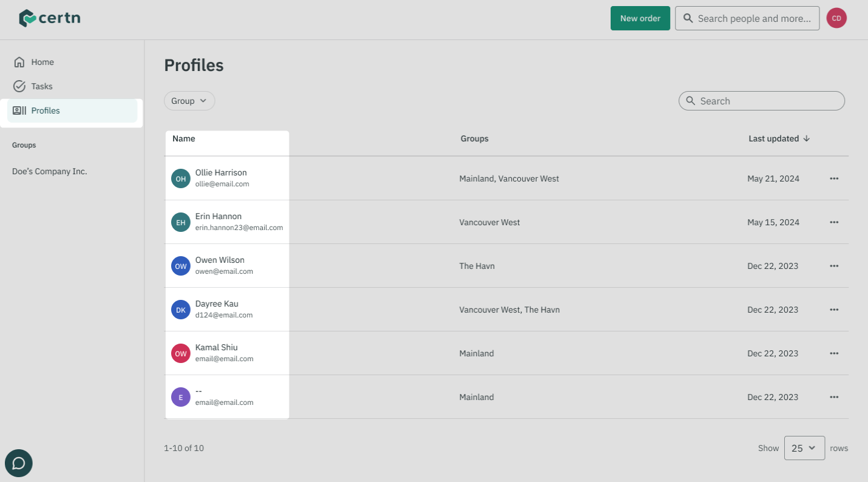This screenshot has width=868, height=482.
Task: Click the New order button
Action: [x=640, y=18]
